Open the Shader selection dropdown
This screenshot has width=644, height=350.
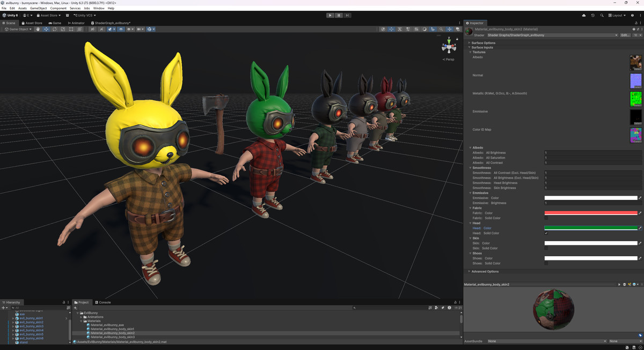pos(552,35)
